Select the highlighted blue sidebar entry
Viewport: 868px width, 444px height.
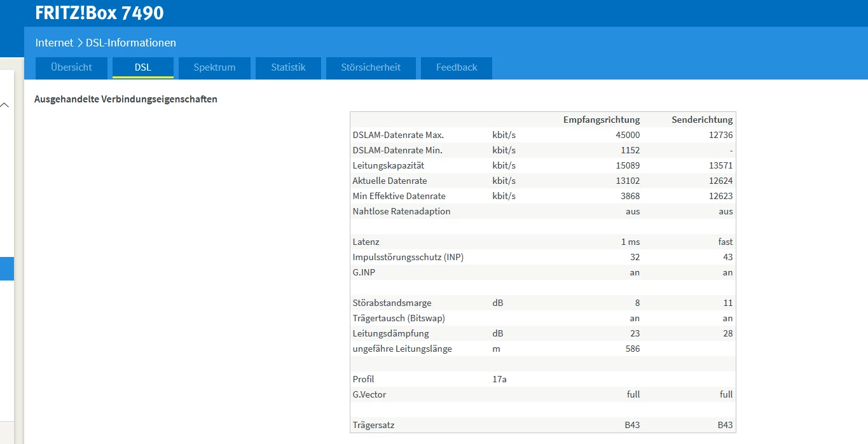[6, 268]
